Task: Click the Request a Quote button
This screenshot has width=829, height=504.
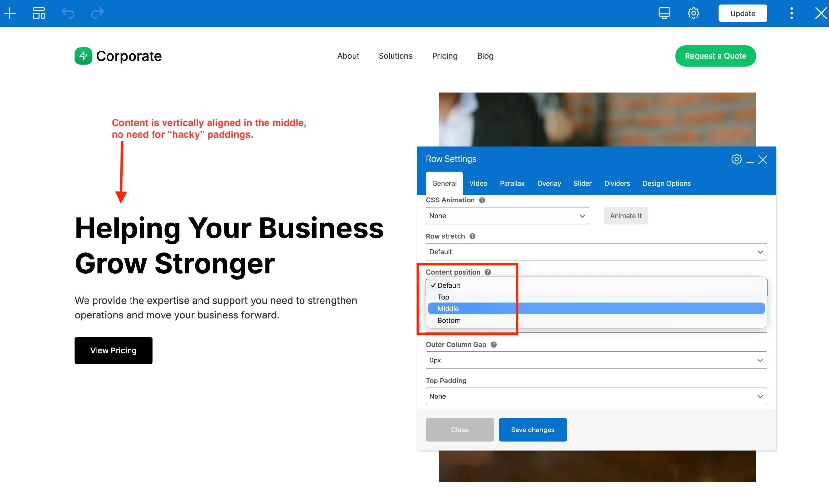Action: coord(715,56)
